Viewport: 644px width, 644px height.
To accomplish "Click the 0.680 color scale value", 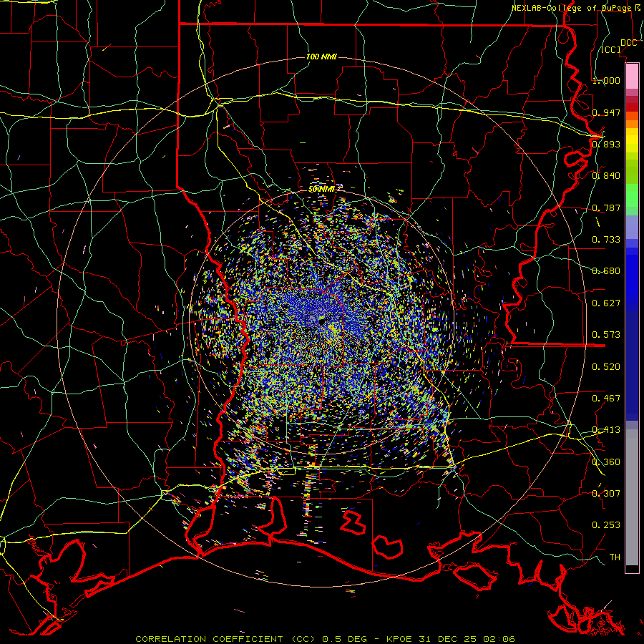I will tap(606, 270).
